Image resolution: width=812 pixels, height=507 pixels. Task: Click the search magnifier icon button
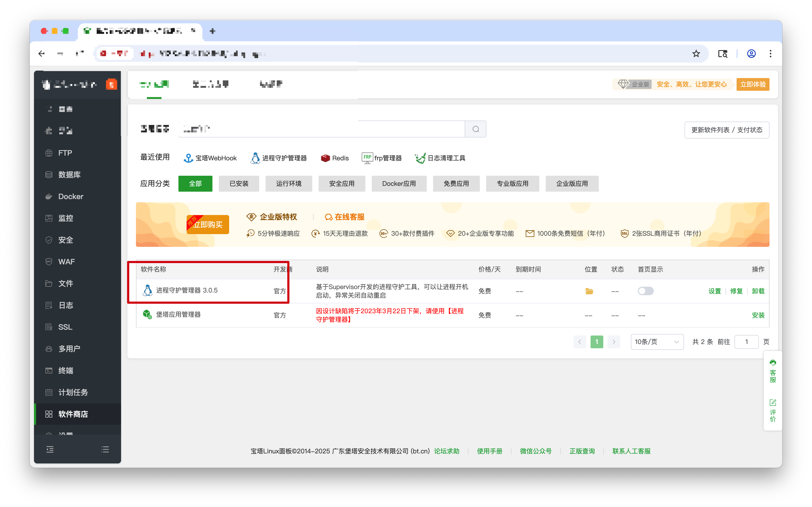[x=475, y=129]
